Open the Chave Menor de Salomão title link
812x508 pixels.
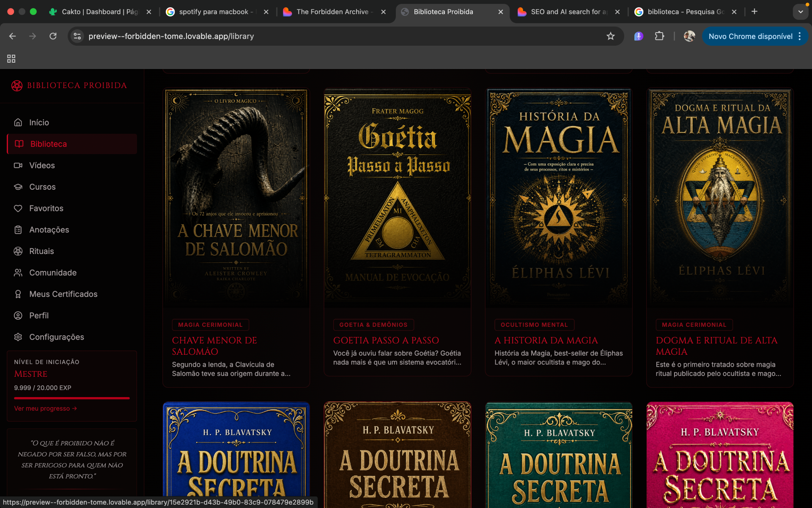pyautogui.click(x=214, y=346)
